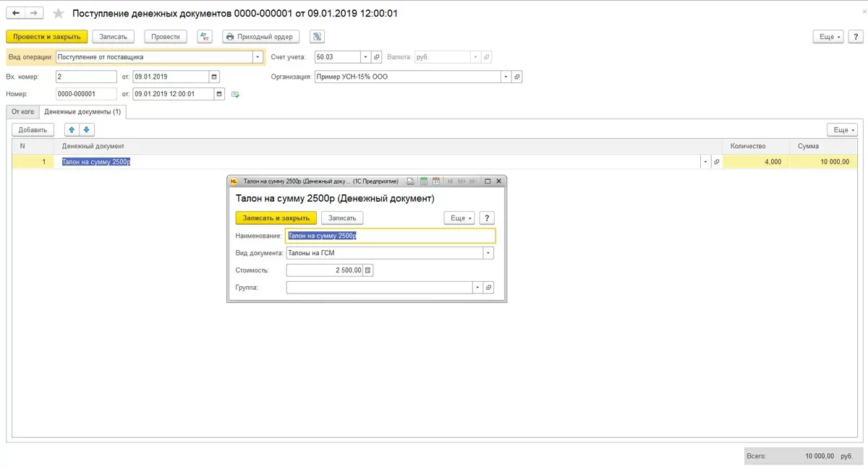
Task: Move the table row up
Action: click(72, 130)
